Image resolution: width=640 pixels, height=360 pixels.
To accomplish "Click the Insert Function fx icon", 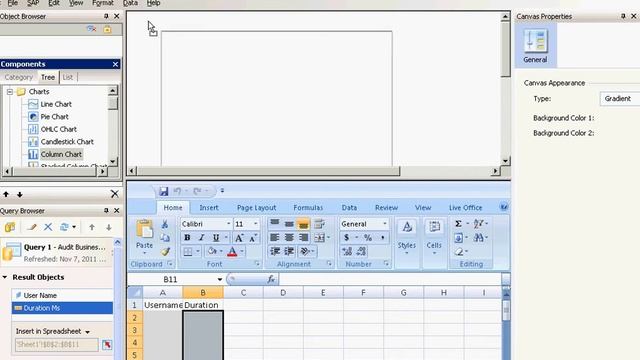I will tap(271, 279).
